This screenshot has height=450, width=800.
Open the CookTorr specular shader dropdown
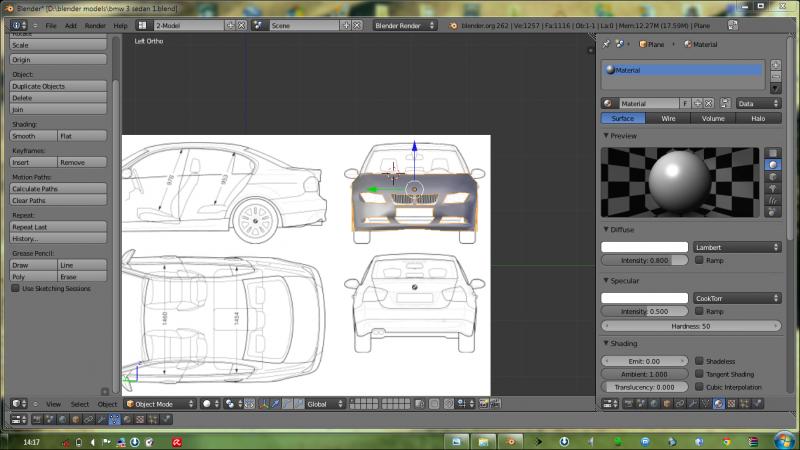coord(737,298)
